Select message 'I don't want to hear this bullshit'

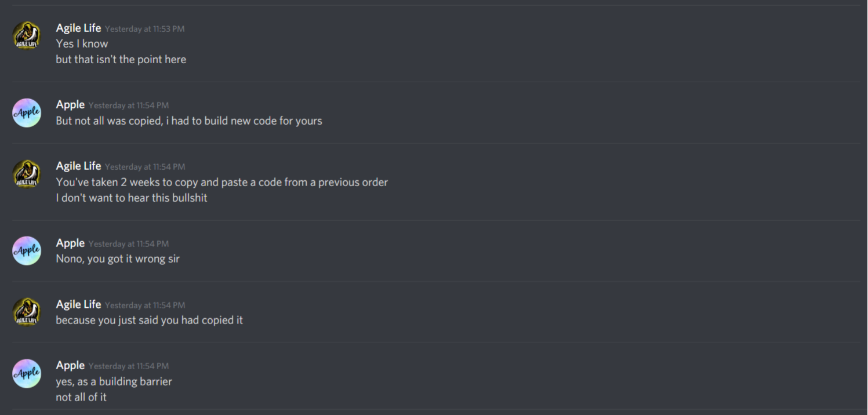[x=132, y=198]
